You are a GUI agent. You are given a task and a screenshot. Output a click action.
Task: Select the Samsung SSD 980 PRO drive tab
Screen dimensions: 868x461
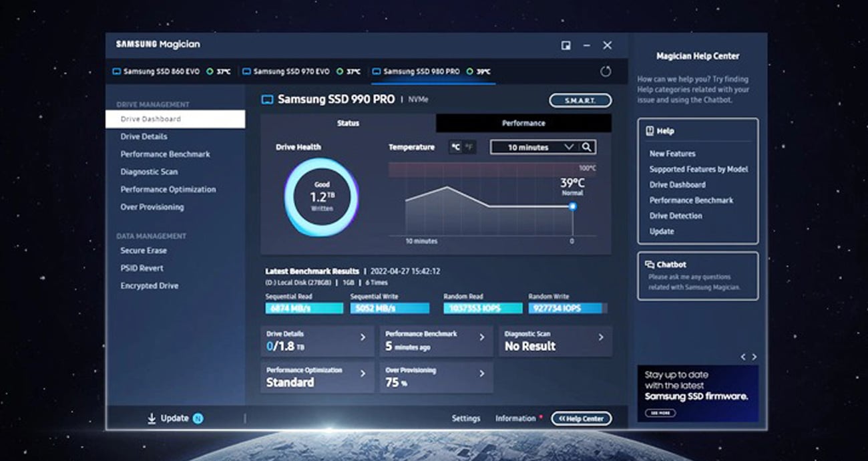433,71
